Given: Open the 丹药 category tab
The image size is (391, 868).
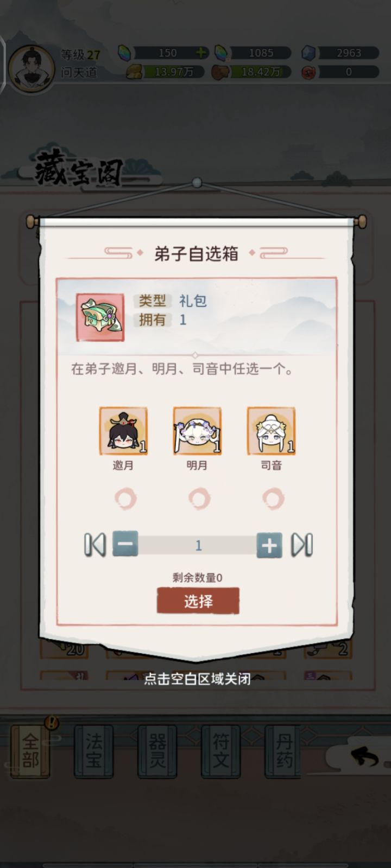Looking at the screenshot, I should pos(283,751).
